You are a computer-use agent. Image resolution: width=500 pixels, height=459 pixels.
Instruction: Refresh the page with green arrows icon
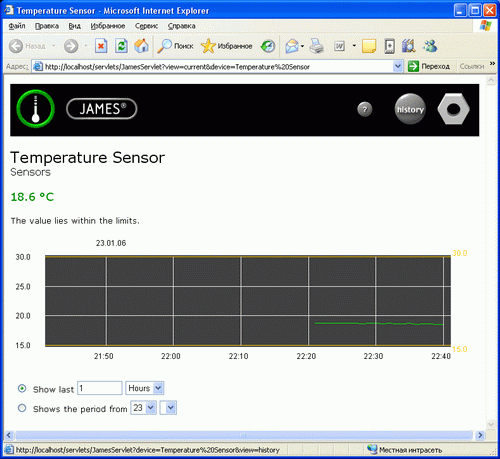click(121, 46)
